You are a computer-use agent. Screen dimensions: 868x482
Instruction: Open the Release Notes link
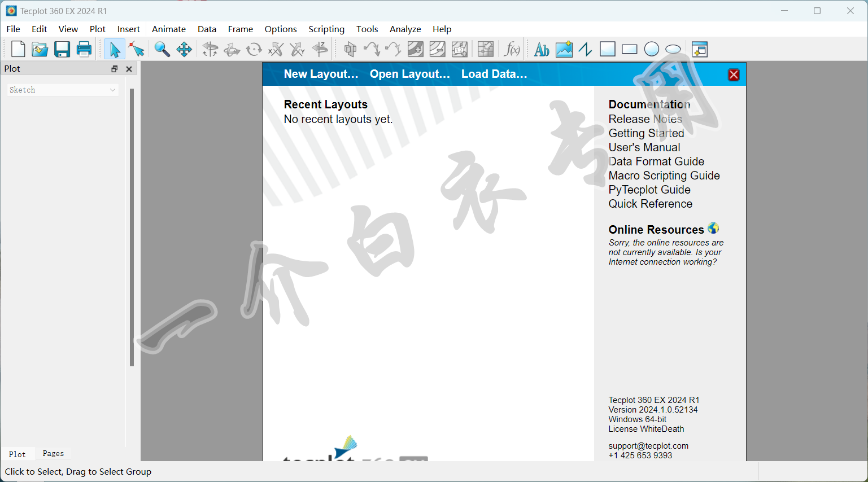coord(645,119)
